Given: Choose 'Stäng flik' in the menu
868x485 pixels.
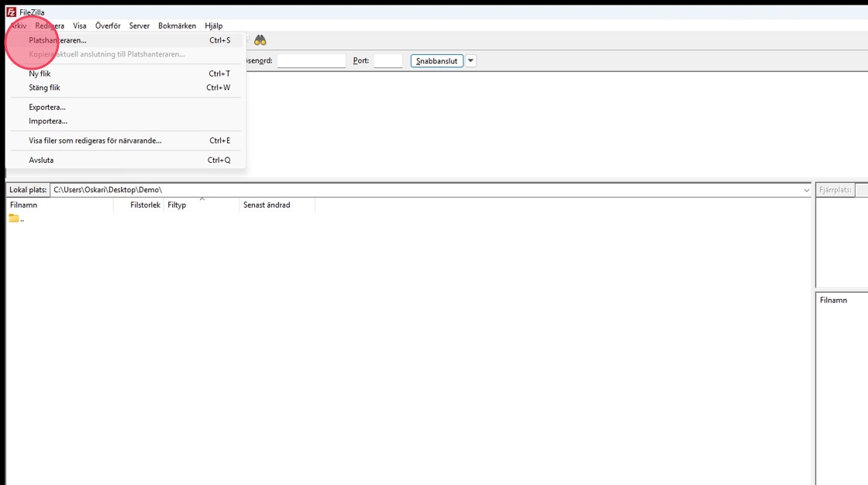Looking at the screenshot, I should click(x=45, y=88).
